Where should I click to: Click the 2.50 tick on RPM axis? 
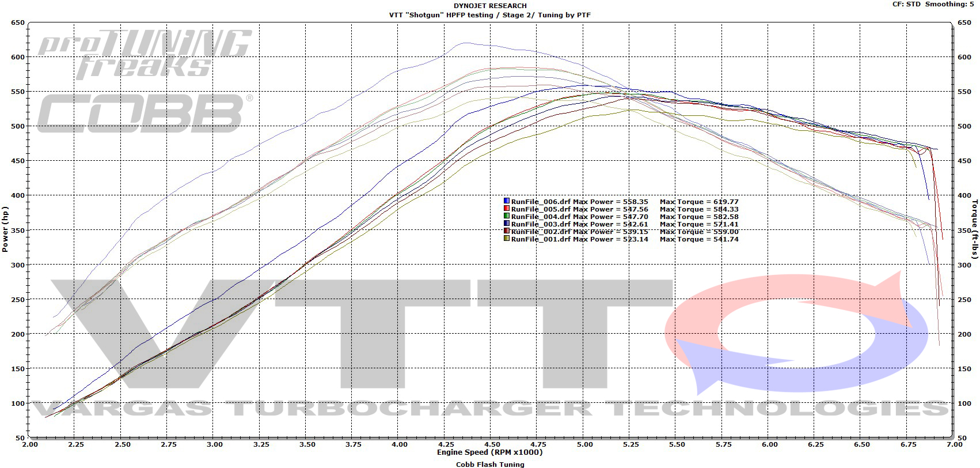pos(122,444)
